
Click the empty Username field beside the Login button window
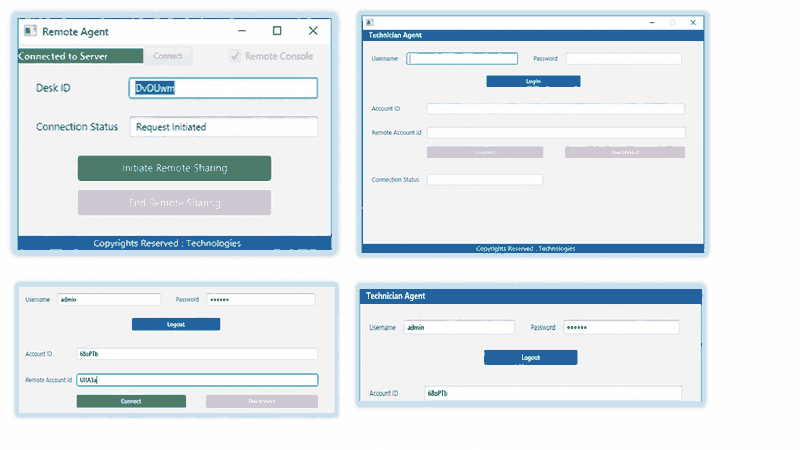462,59
